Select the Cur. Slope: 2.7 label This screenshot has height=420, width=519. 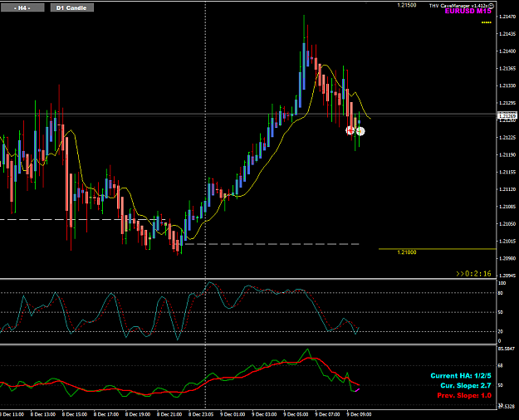pos(466,385)
